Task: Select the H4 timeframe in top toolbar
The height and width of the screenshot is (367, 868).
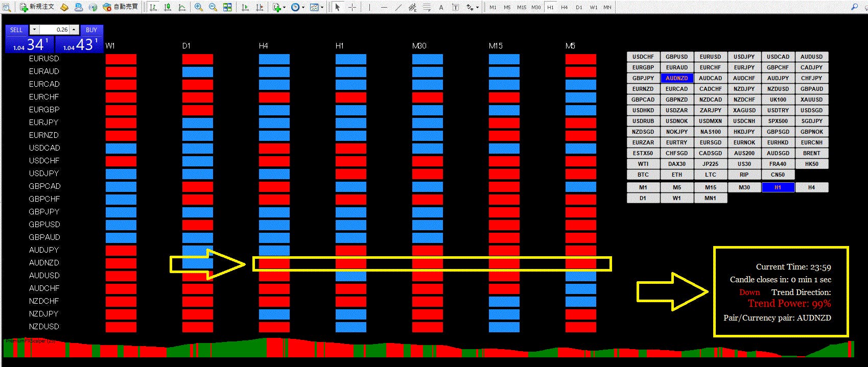Action: (x=565, y=7)
